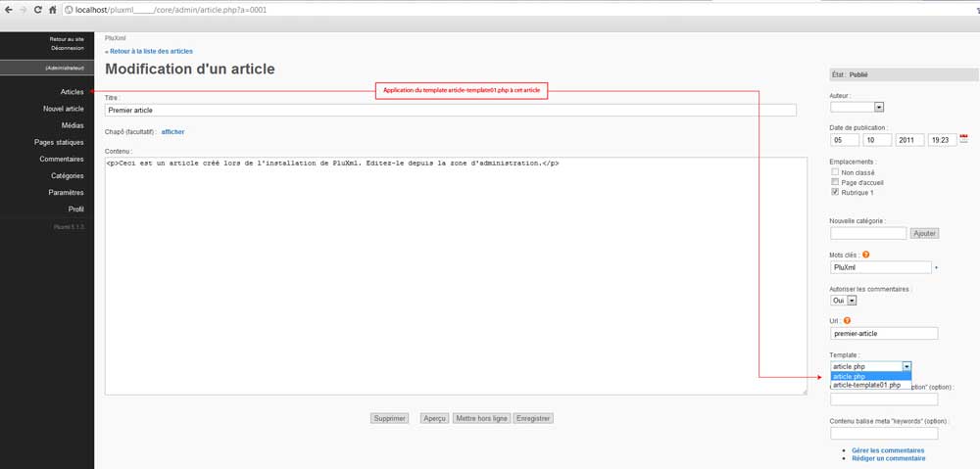Open Paramètres in the sidebar menu
The width and height of the screenshot is (980, 469).
(66, 193)
